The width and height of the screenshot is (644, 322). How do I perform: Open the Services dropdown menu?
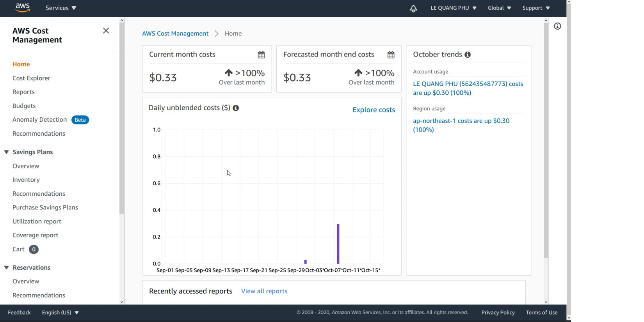pos(61,8)
